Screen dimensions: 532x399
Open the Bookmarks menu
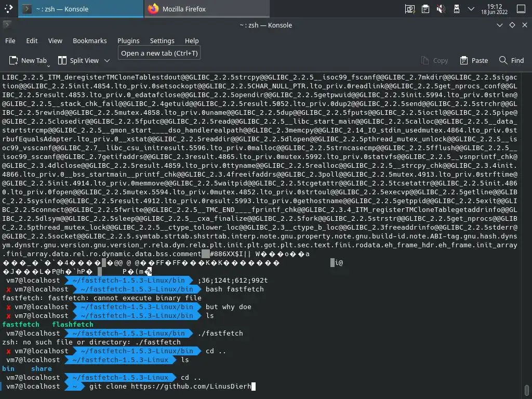(89, 41)
